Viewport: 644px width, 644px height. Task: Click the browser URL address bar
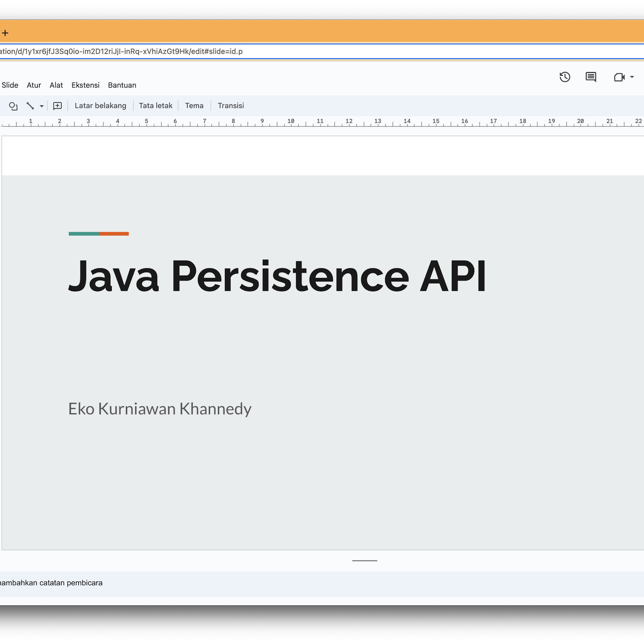(x=300, y=52)
